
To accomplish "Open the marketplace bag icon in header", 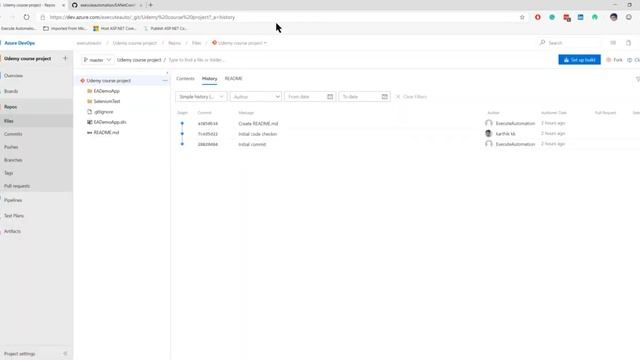I will point(629,43).
